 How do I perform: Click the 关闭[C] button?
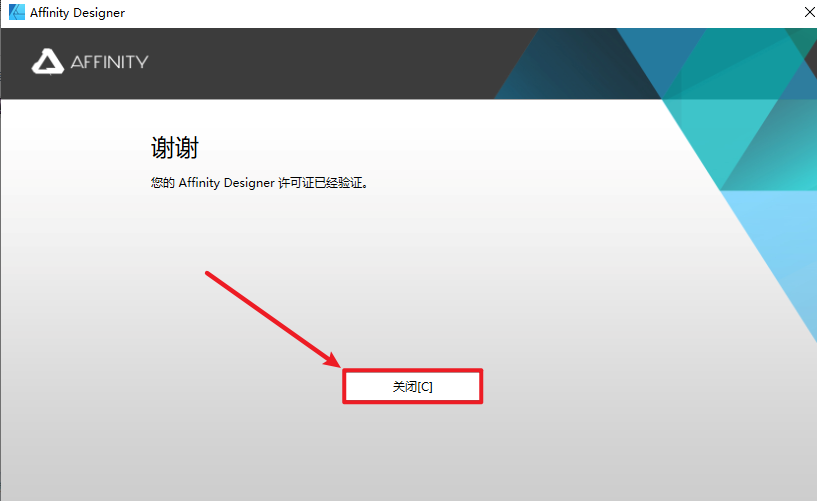[412, 386]
